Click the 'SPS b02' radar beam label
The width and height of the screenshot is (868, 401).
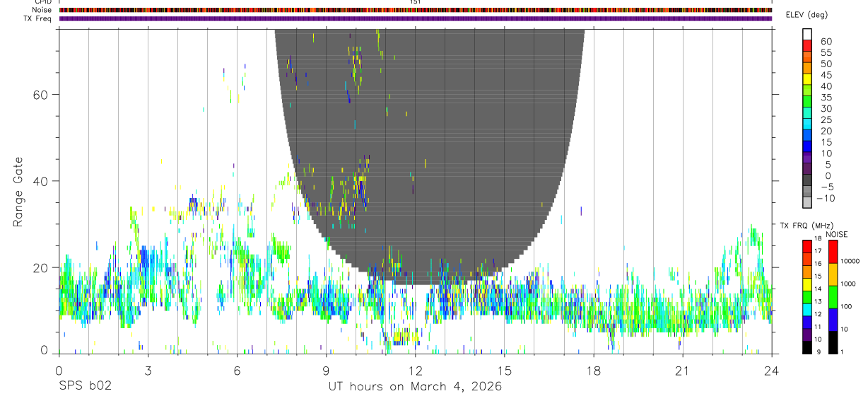point(85,387)
